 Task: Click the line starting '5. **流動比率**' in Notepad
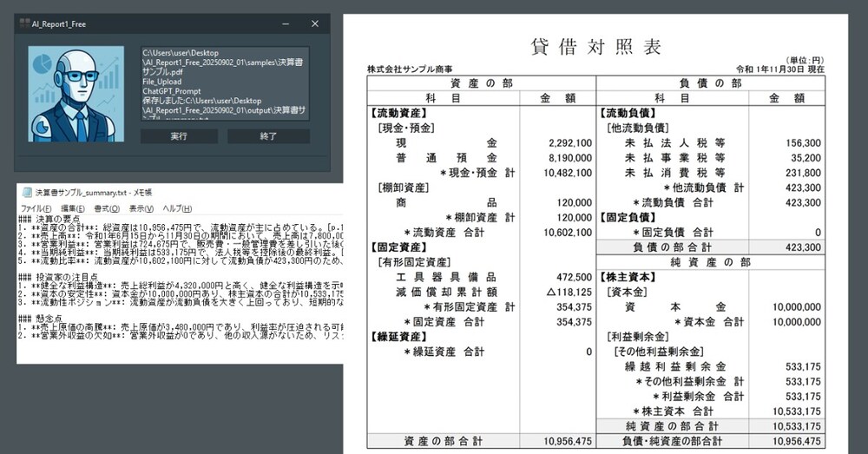(181, 260)
